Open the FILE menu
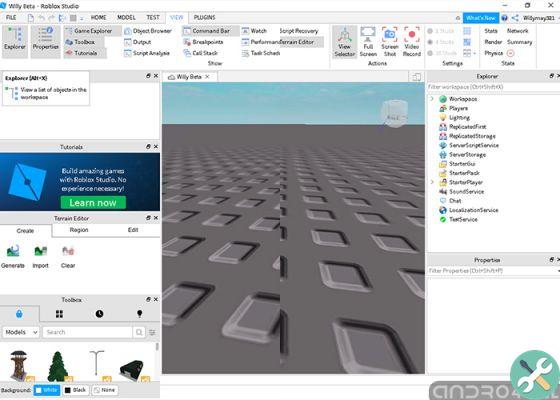The height and width of the screenshot is (400, 560). click(11, 18)
